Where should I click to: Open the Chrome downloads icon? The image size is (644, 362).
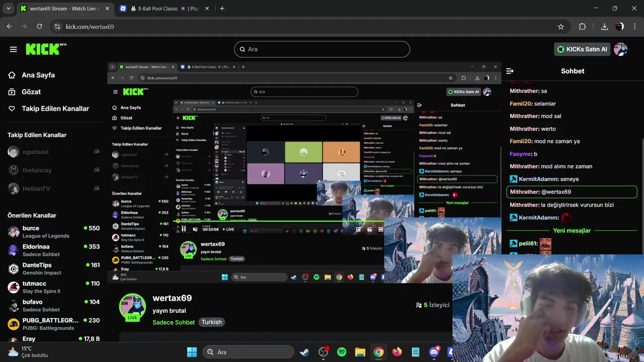(x=605, y=27)
